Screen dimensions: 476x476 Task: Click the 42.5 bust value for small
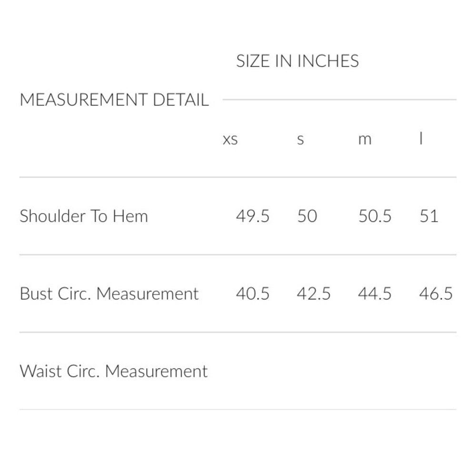(x=314, y=294)
